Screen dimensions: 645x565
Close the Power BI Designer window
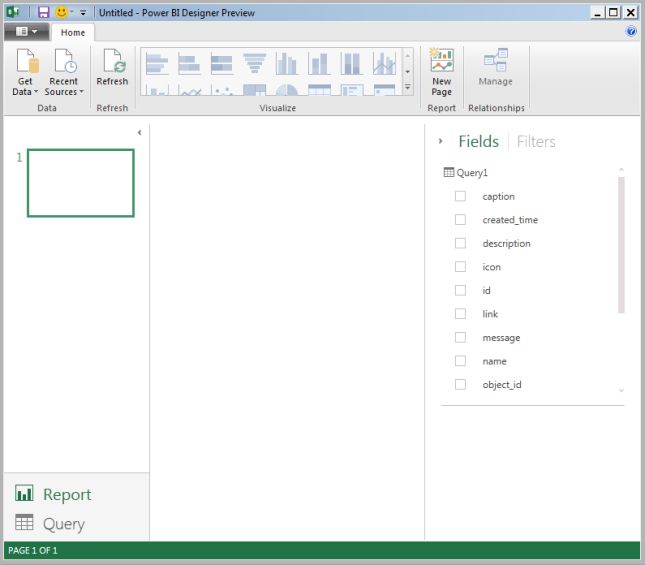[630, 12]
